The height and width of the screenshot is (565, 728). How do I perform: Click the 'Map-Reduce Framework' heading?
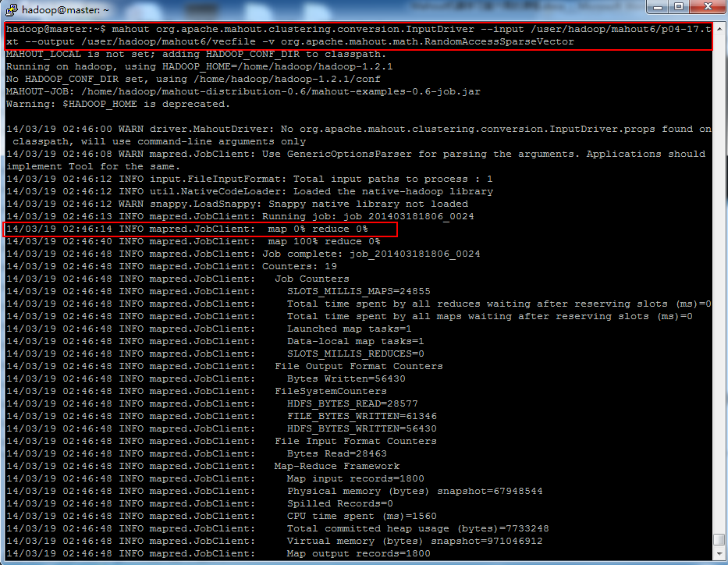click(336, 467)
